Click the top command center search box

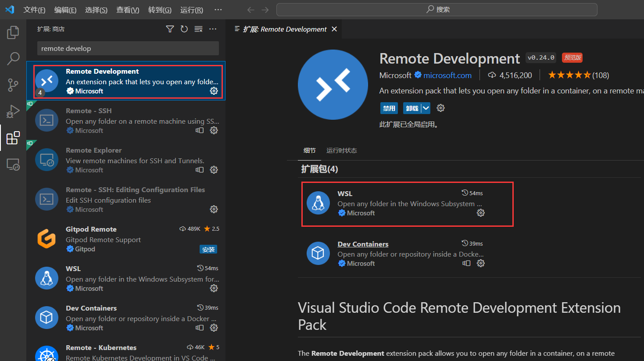(x=437, y=10)
